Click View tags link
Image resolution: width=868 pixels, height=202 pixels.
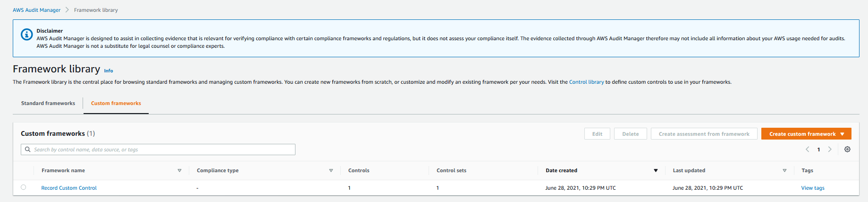[813, 188]
